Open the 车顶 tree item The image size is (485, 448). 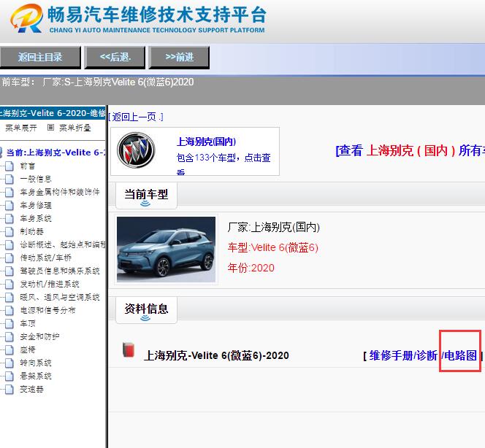(28, 323)
